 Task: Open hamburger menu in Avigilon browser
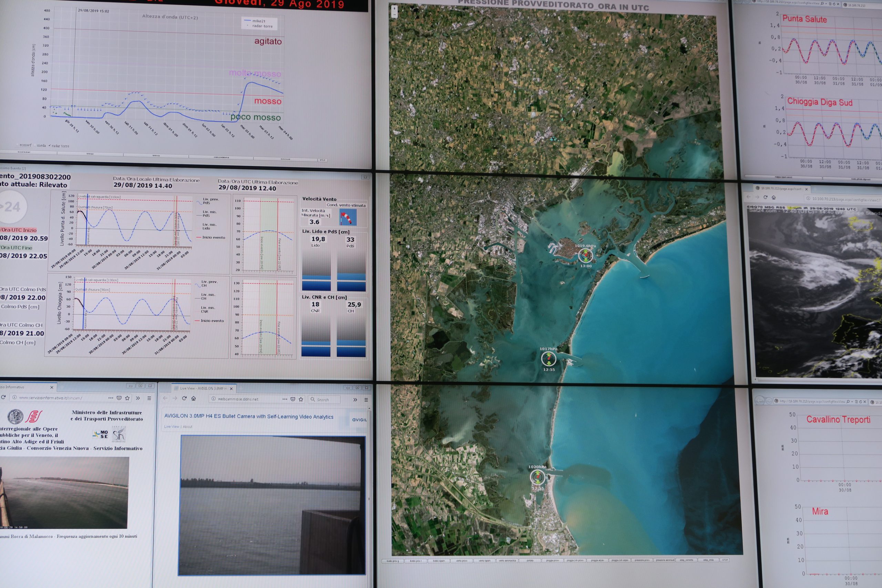click(x=366, y=400)
